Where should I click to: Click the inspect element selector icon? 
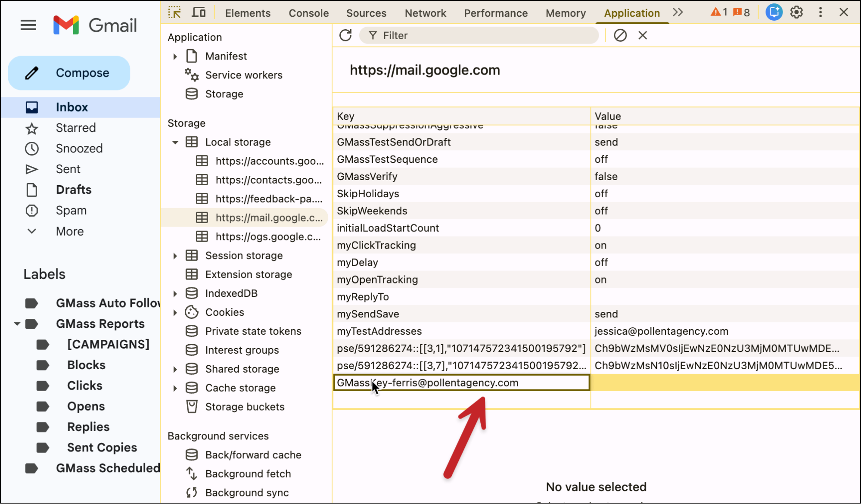pos(174,12)
